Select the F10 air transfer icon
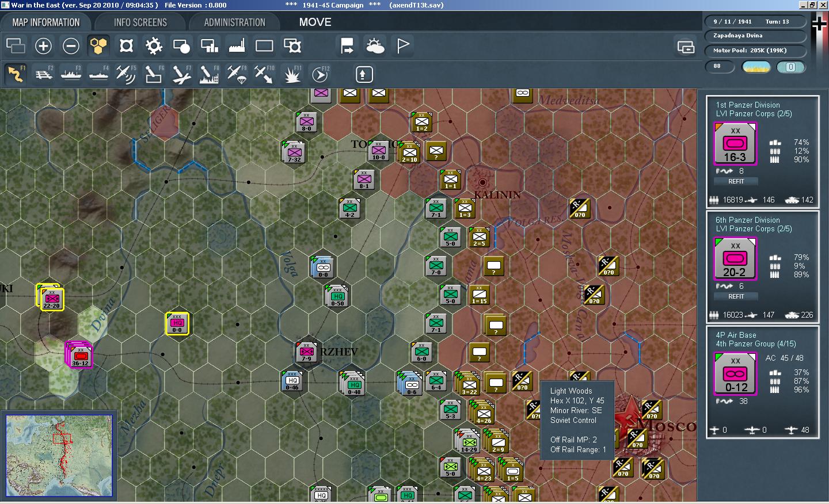829x504 pixels. 264,74
